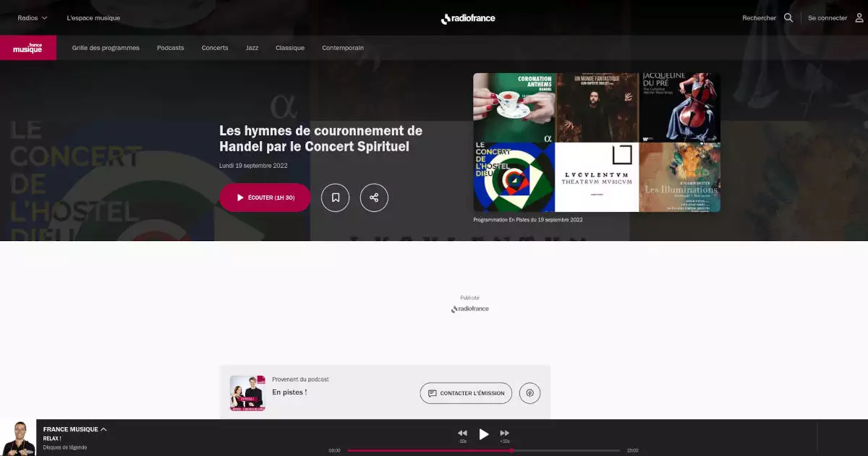This screenshot has width=868, height=456.
Task: Click the bookmark icon to save episode
Action: [x=336, y=198]
